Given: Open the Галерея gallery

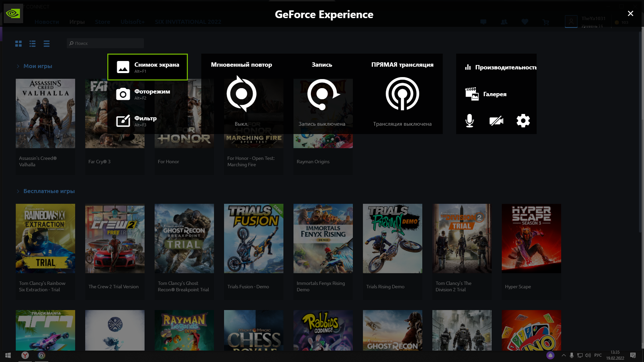Looking at the screenshot, I should tap(496, 94).
